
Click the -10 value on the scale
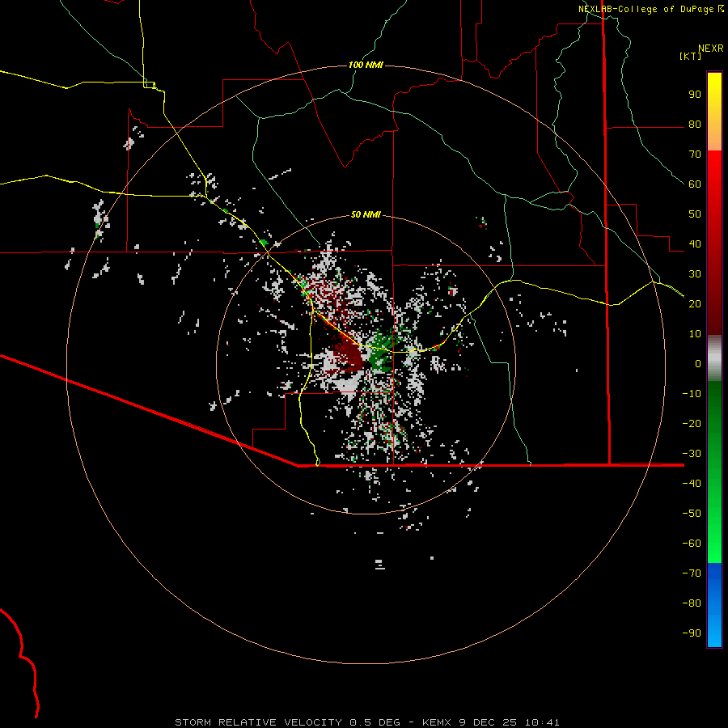(692, 394)
